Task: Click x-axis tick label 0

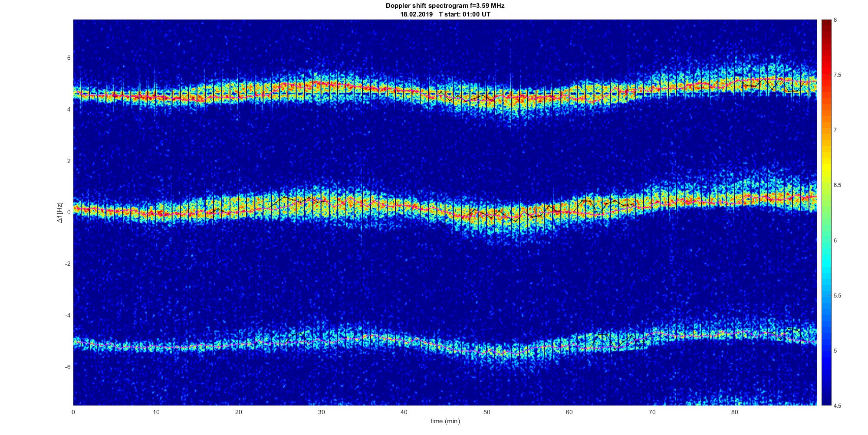Action: [73, 412]
